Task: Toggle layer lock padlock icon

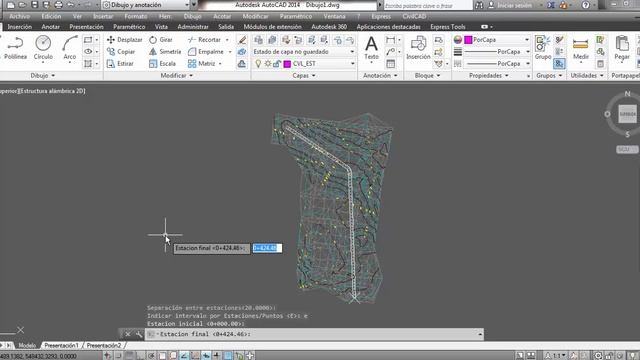Action: (277, 64)
